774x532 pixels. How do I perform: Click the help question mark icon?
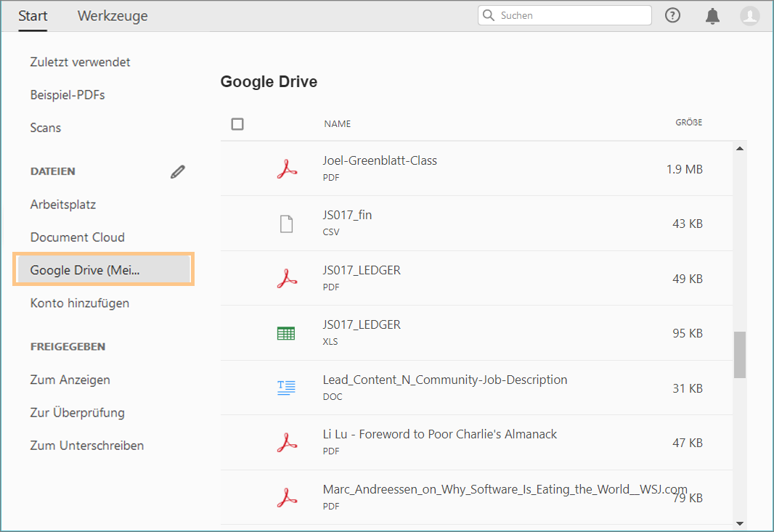[x=673, y=15]
